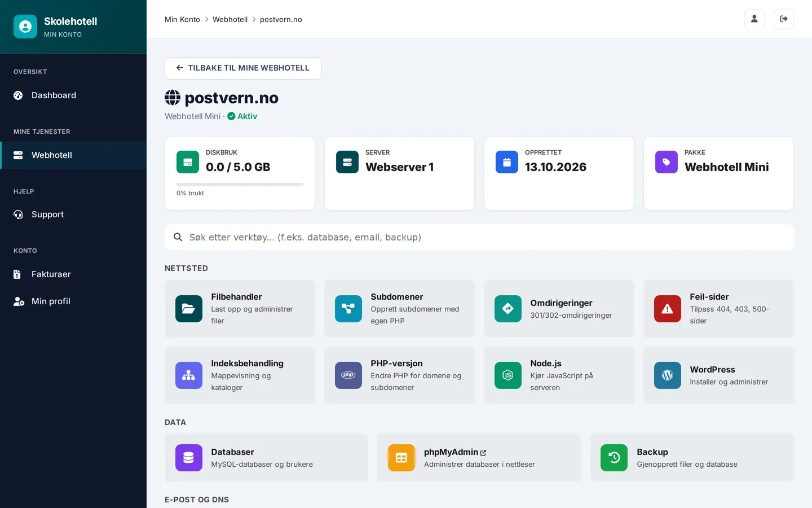Screen dimensions: 812x508
Task: Click the Min Konto breadcrumb link
Action: click(x=182, y=19)
